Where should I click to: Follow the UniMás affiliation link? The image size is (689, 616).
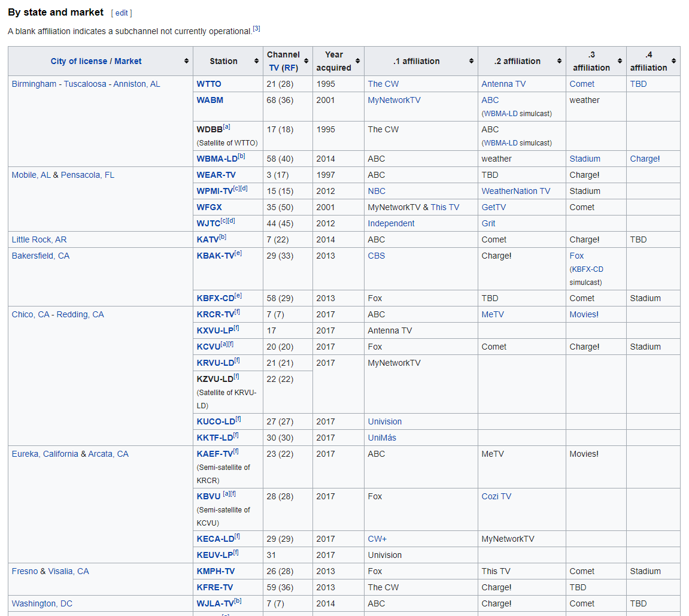click(x=382, y=438)
